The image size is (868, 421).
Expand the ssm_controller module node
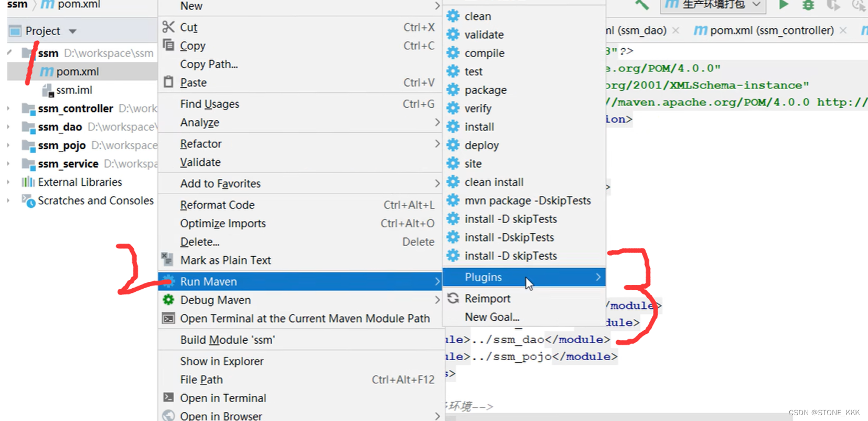(8, 109)
